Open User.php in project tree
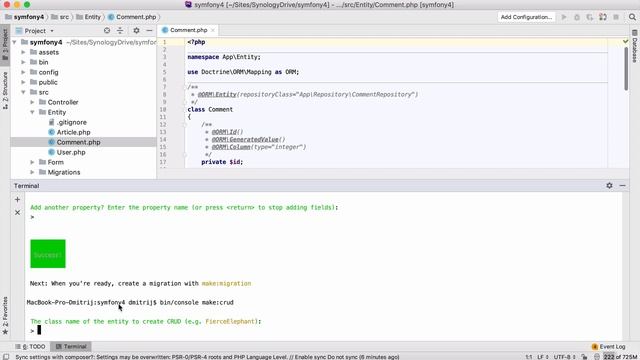This screenshot has height=360, width=640. (71, 152)
